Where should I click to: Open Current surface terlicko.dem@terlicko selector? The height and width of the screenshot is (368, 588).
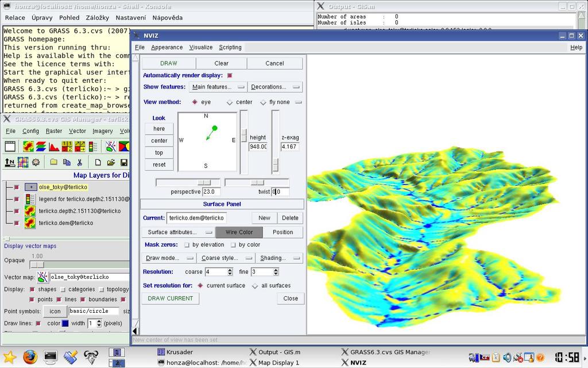click(x=196, y=218)
